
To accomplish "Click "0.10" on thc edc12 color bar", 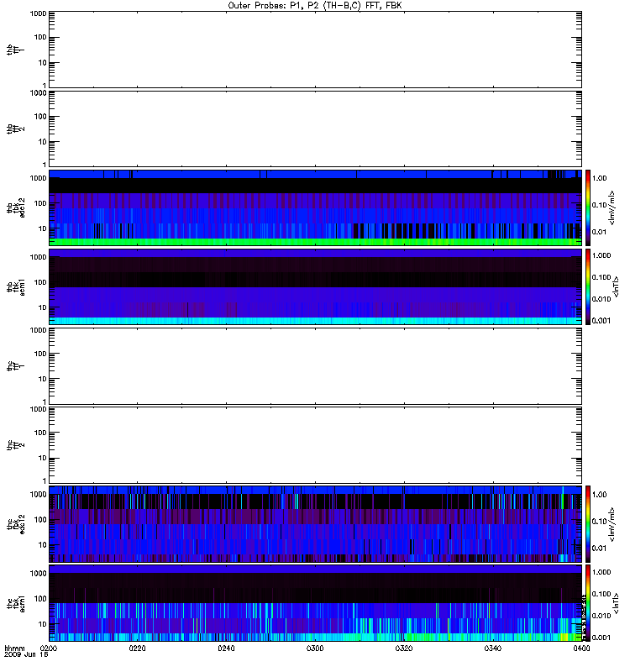I will pos(599,522).
